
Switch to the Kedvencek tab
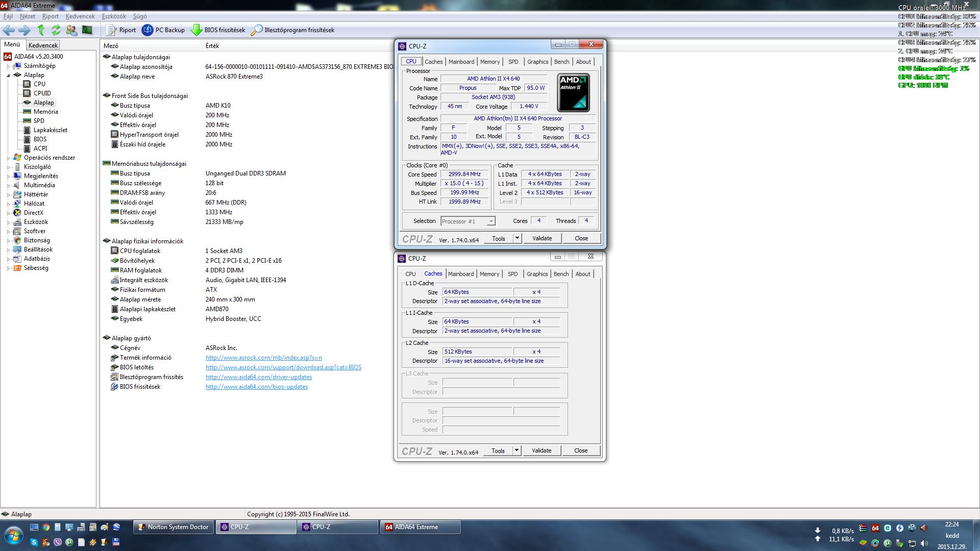[x=43, y=45]
